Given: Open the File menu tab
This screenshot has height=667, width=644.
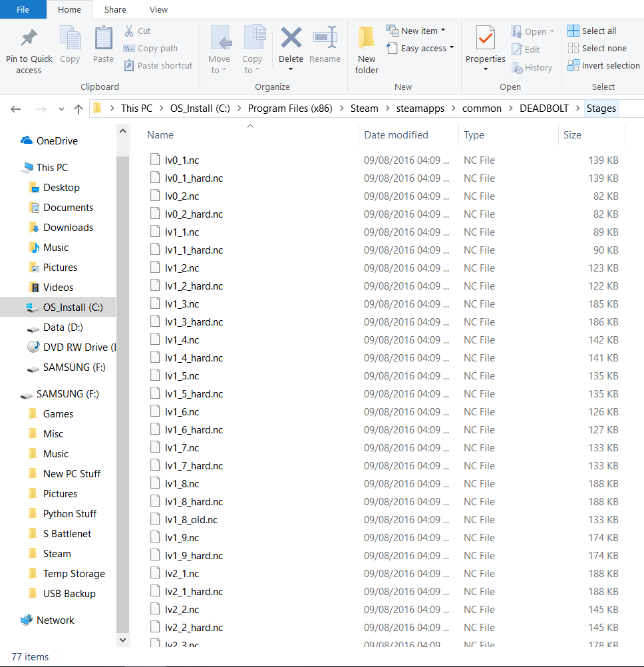Looking at the screenshot, I should [x=23, y=9].
